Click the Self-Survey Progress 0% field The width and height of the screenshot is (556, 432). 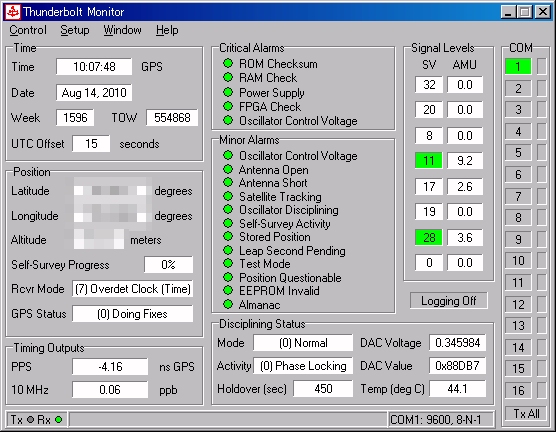coord(168,265)
